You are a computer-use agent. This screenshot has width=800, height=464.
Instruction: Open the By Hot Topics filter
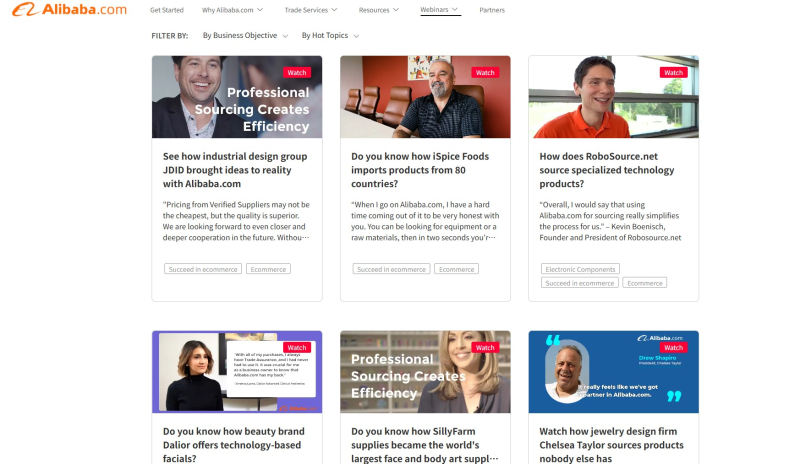click(330, 35)
